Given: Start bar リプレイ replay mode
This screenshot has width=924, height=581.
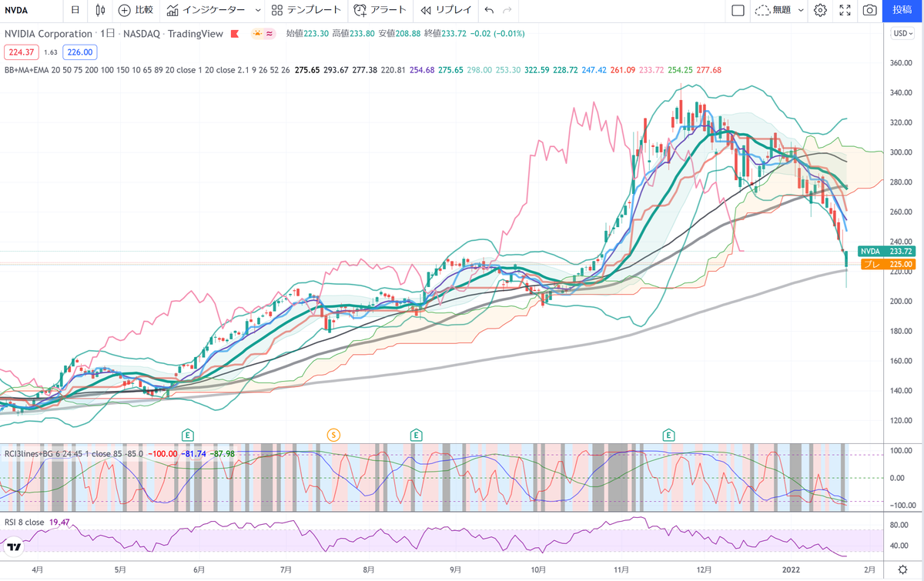Looking at the screenshot, I should pyautogui.click(x=446, y=10).
